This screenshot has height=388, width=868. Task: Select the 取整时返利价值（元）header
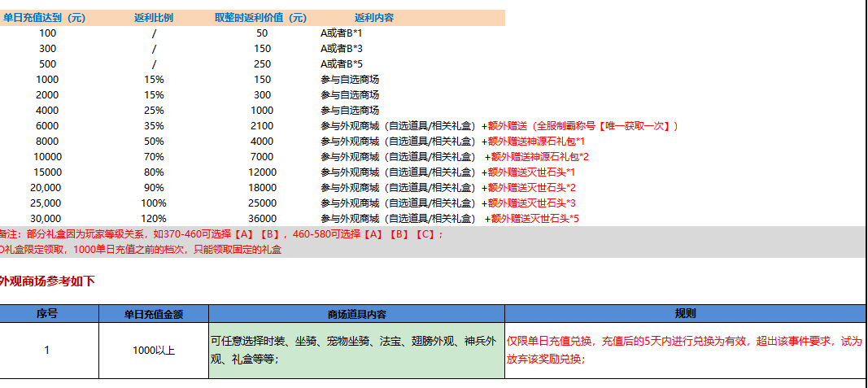click(x=261, y=18)
